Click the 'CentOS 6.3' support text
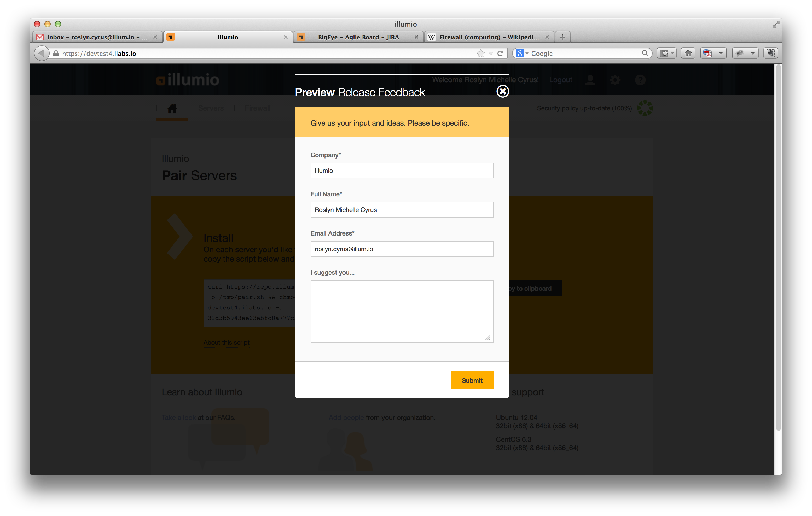 click(x=513, y=439)
